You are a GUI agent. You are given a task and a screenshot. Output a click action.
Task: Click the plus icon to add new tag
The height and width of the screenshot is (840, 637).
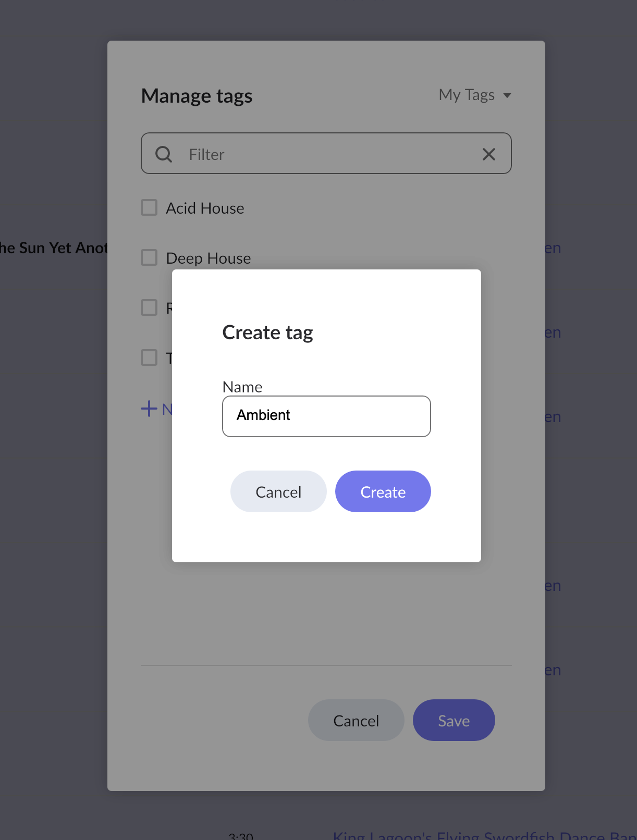149,409
